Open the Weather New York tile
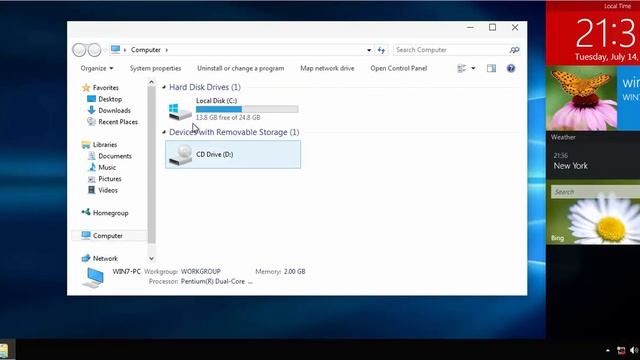 pyautogui.click(x=593, y=155)
